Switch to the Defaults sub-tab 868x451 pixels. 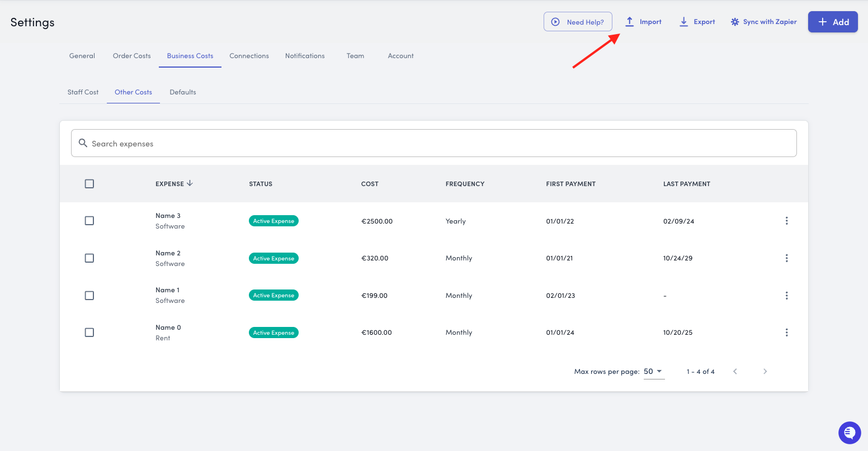pos(183,92)
